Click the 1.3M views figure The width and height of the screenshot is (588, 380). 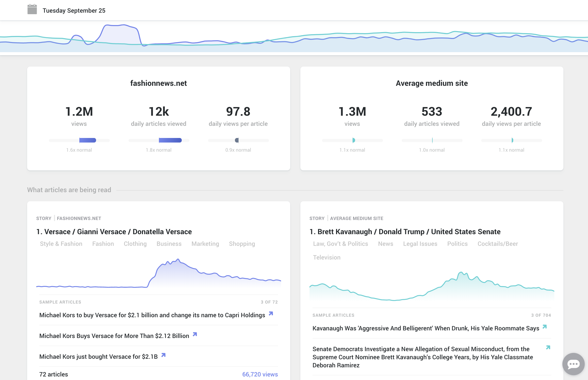point(352,111)
